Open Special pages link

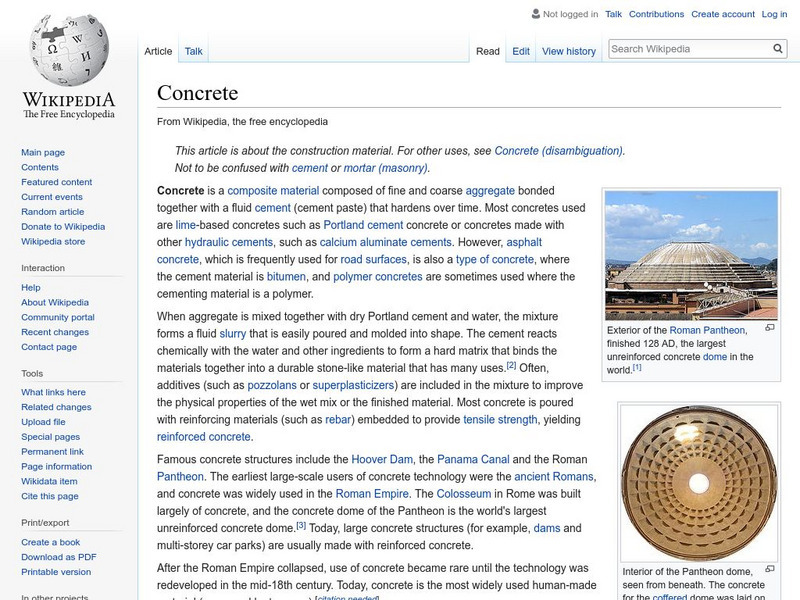pos(51,437)
